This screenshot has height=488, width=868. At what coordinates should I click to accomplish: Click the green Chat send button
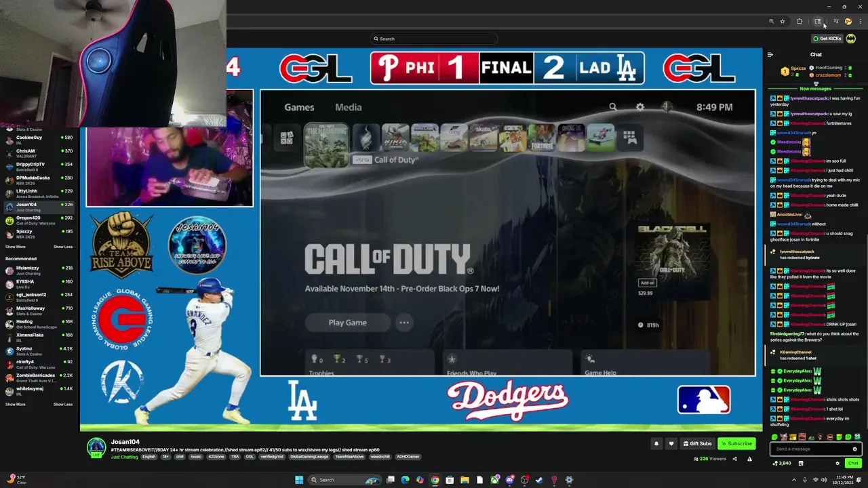point(853,464)
